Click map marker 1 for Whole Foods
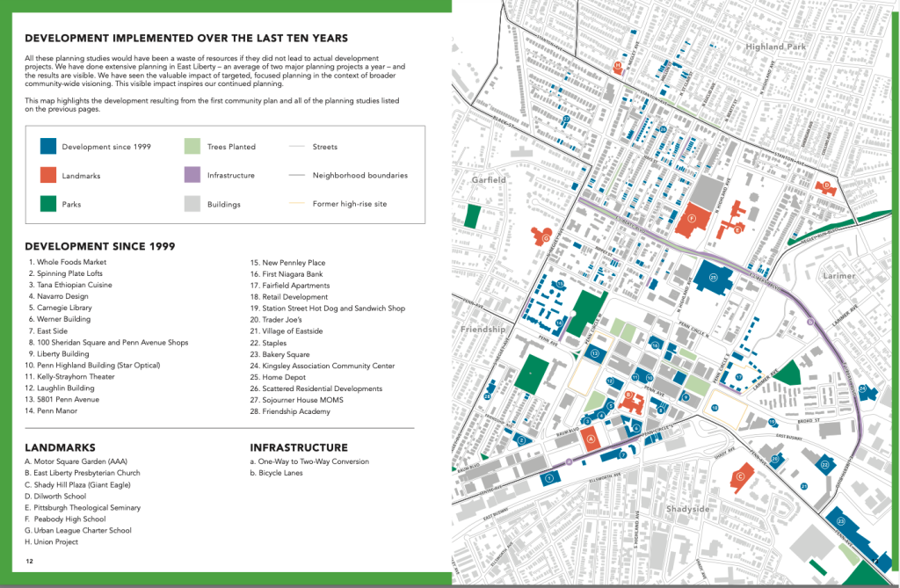The image size is (900, 588). click(x=549, y=478)
